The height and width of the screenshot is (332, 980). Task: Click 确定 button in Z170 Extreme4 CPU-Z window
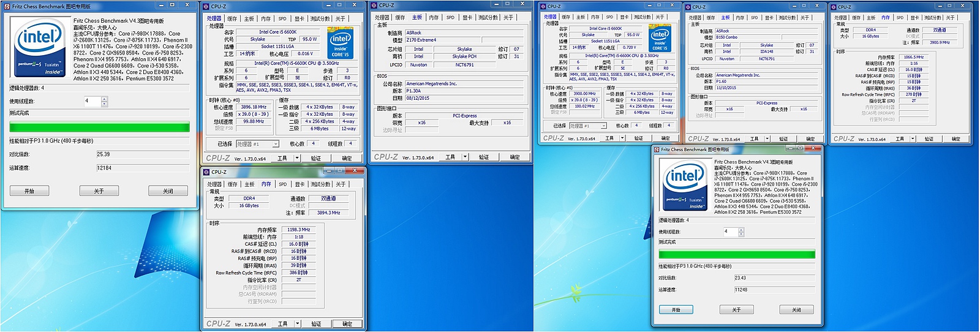[514, 157]
